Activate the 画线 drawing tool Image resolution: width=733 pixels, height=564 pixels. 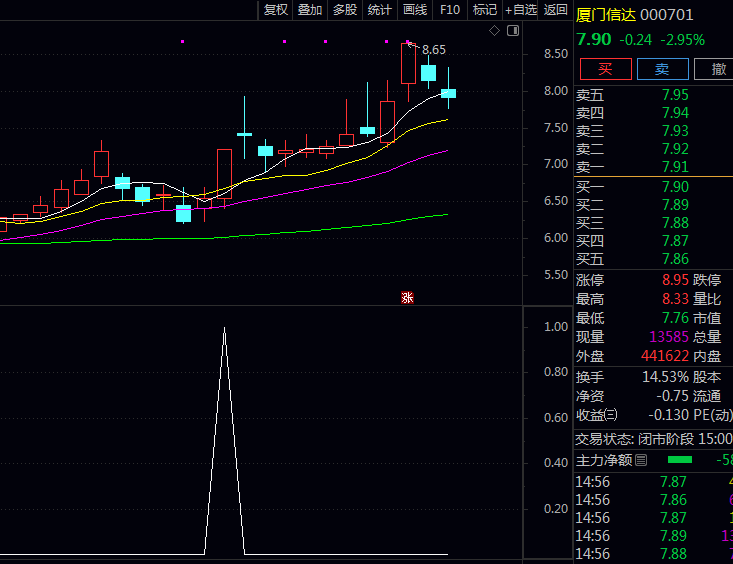[x=415, y=10]
